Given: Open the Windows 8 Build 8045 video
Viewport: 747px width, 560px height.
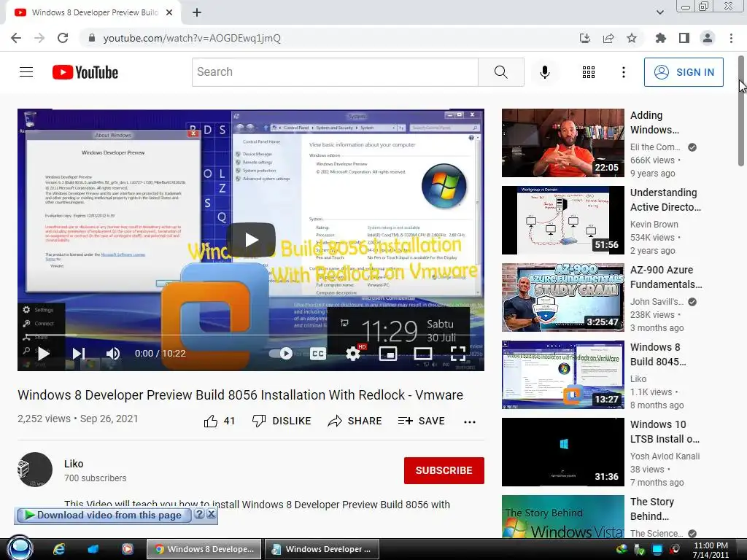Looking at the screenshot, I should coord(562,375).
